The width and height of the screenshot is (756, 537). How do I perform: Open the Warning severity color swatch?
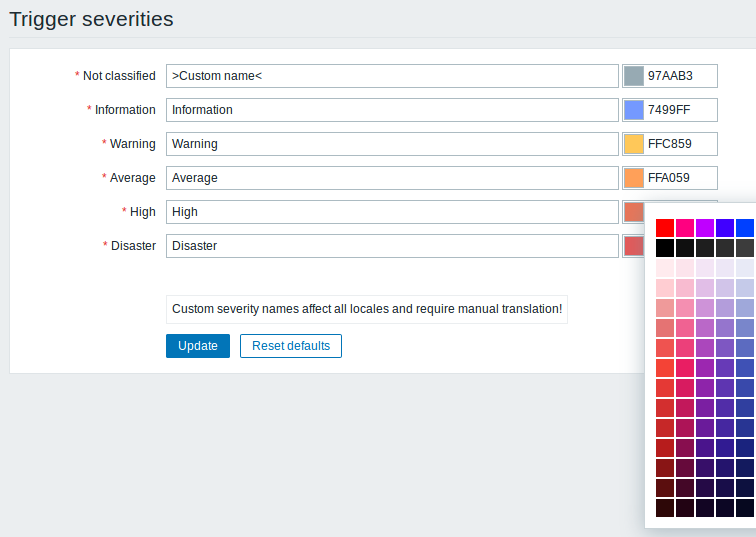point(634,144)
